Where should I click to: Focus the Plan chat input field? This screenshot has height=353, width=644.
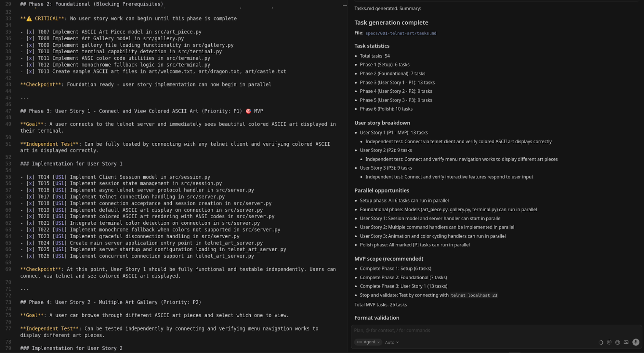click(x=475, y=330)
